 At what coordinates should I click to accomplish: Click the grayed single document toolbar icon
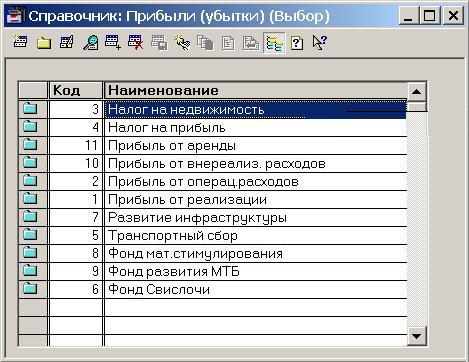(228, 43)
